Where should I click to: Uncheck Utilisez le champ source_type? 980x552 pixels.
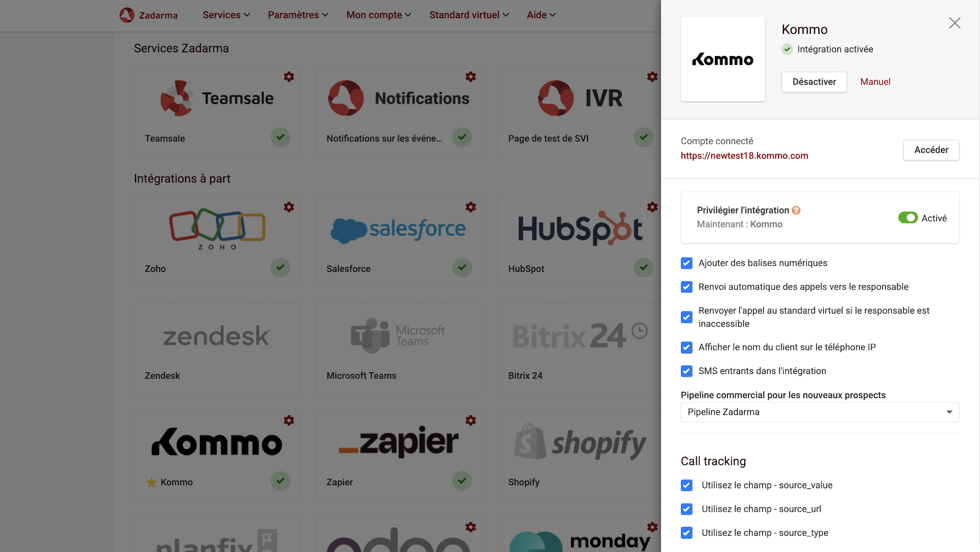coord(687,533)
